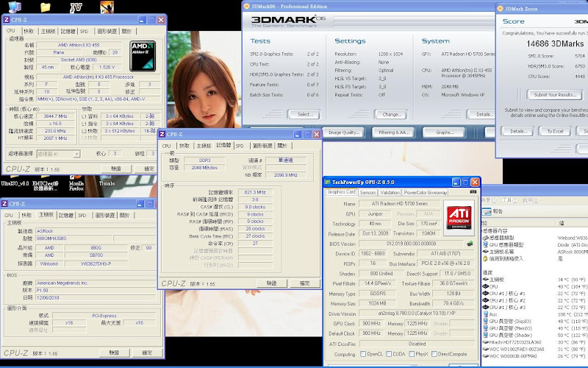Click the Select... button in 3DMark06 Tests
The width and height of the screenshot is (588, 368).
pyautogui.click(x=304, y=114)
